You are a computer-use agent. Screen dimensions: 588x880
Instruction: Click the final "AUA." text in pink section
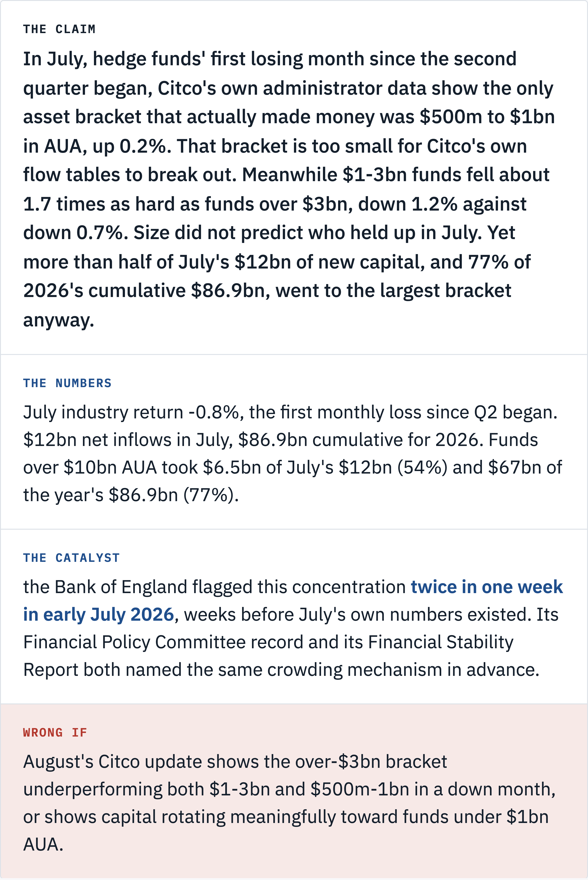pyautogui.click(x=43, y=844)
